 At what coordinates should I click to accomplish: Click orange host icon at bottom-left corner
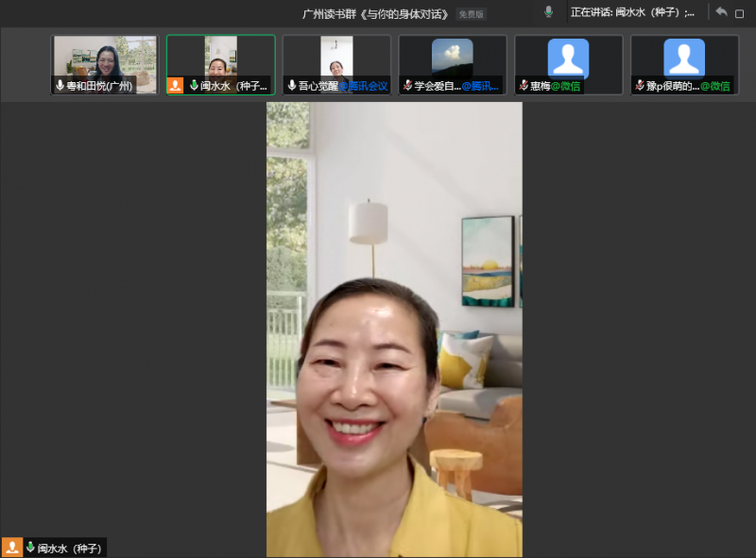12,548
